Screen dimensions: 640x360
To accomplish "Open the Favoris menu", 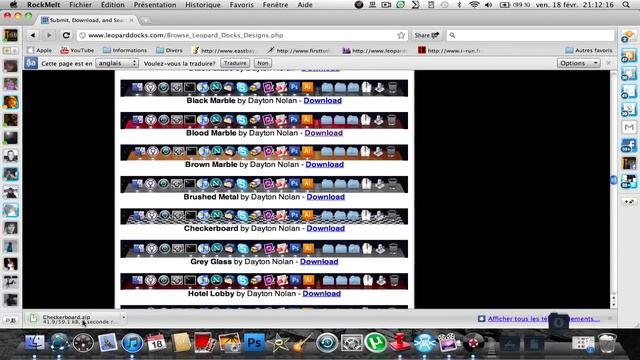I will [x=242, y=5].
